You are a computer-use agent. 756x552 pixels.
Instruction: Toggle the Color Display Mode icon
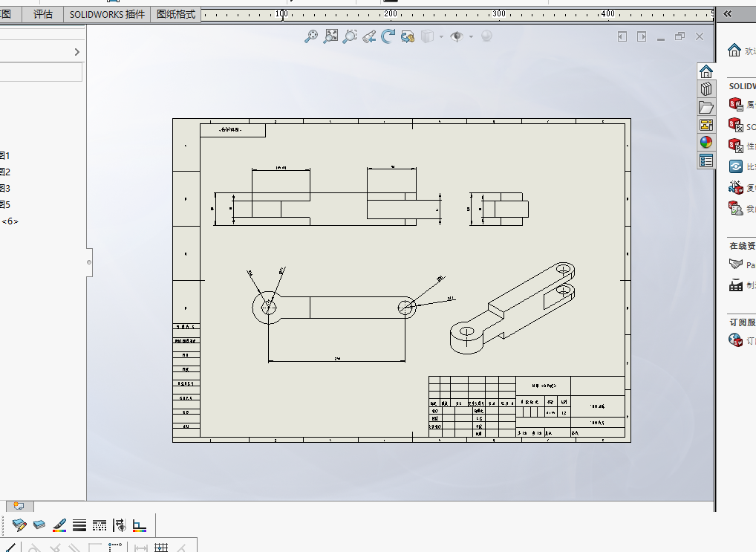(x=140, y=525)
